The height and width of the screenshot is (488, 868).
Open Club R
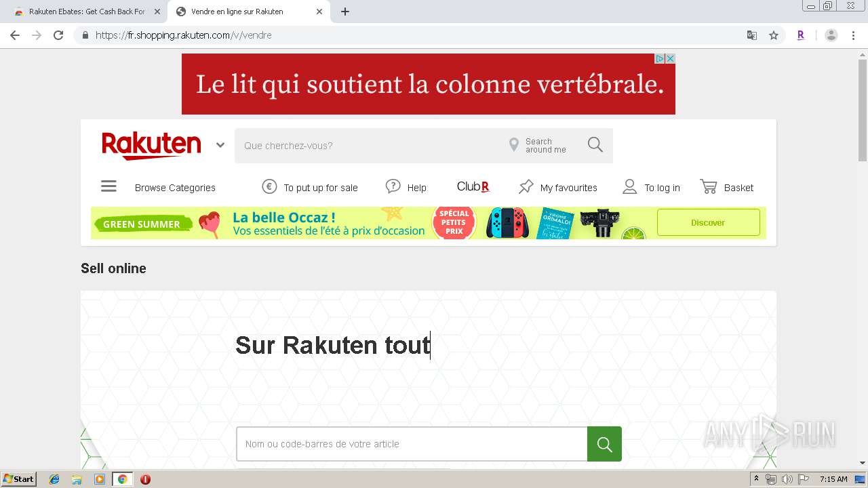[473, 186]
